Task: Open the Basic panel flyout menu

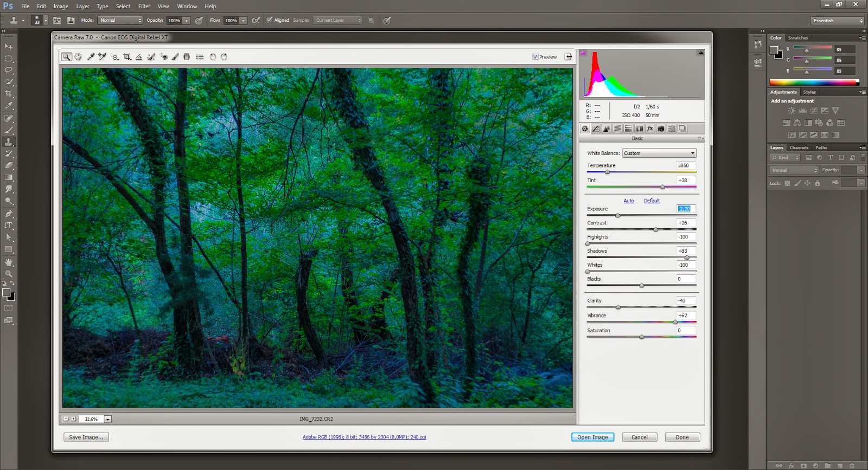Action: point(700,139)
